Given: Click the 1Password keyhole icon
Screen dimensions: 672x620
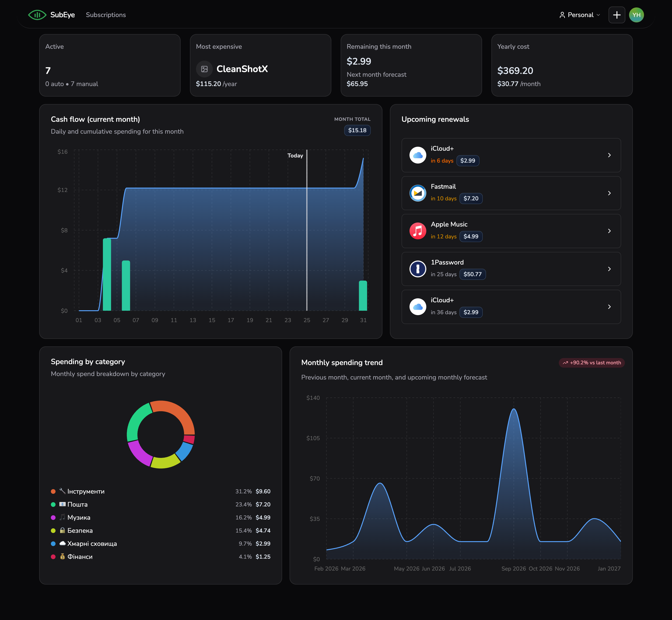Looking at the screenshot, I should pyautogui.click(x=418, y=269).
